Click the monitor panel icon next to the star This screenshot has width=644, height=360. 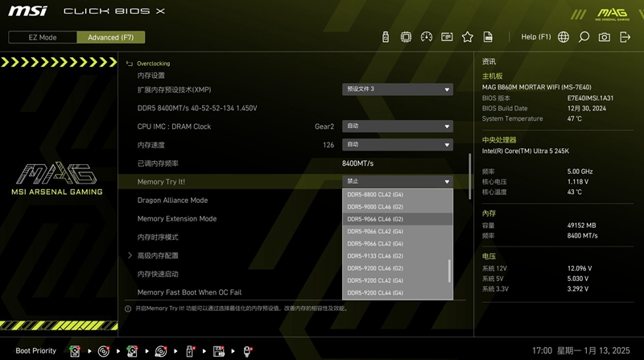pyautogui.click(x=448, y=37)
